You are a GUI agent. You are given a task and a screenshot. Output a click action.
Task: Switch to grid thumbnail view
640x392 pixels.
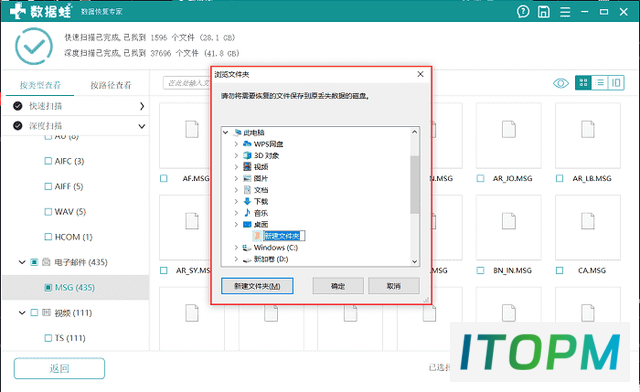click(x=583, y=83)
